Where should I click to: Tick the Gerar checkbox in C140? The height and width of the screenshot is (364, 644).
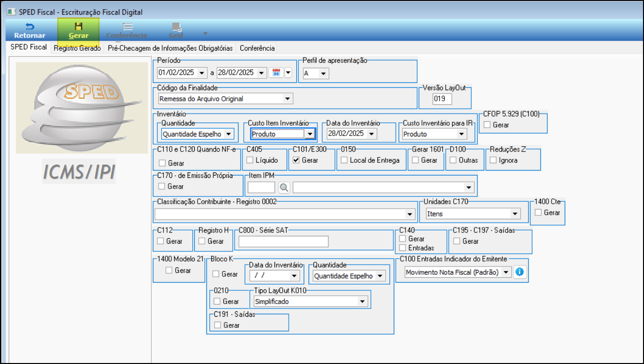403,239
